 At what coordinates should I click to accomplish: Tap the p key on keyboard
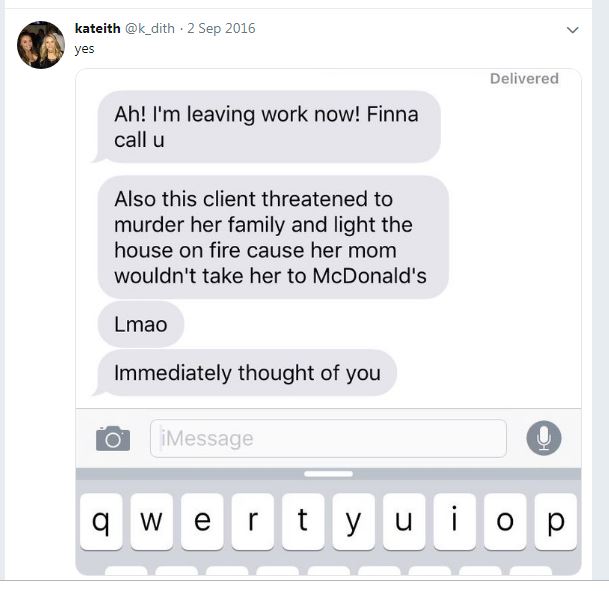tap(555, 521)
